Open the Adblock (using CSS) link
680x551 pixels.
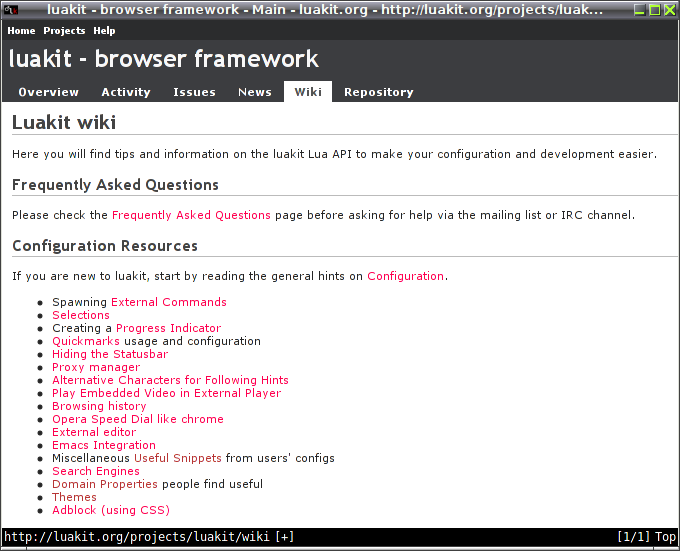coord(111,510)
